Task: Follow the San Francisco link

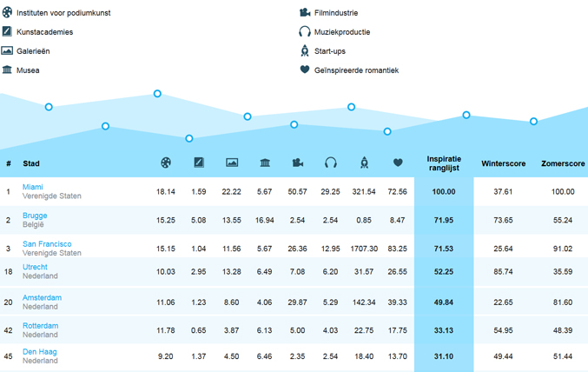Action: [x=47, y=244]
